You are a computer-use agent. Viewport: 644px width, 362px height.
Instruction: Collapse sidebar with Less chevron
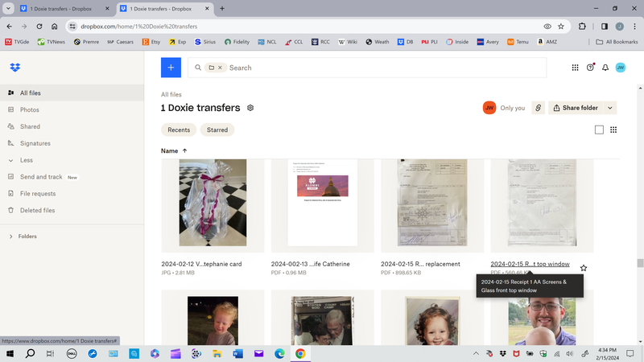(x=10, y=160)
